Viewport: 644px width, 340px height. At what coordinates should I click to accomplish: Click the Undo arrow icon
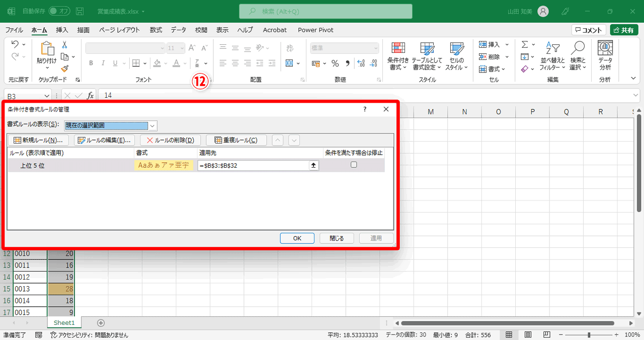point(14,44)
